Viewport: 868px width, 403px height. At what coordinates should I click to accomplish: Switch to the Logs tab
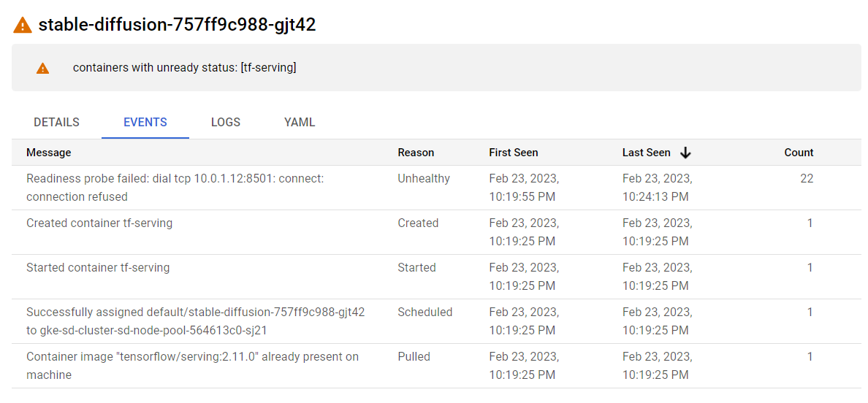point(226,122)
